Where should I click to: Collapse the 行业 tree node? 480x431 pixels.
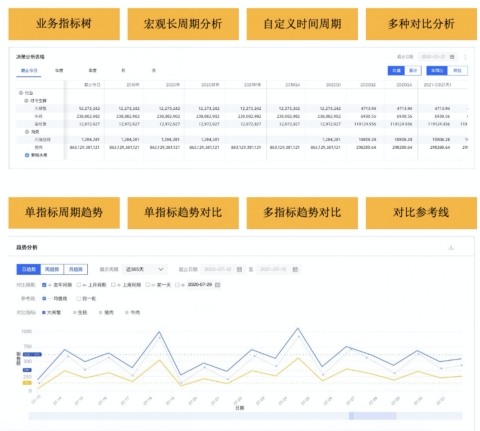coord(21,93)
